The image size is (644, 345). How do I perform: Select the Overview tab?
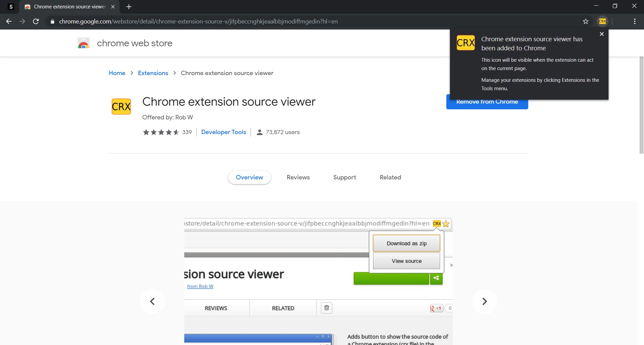coord(249,177)
